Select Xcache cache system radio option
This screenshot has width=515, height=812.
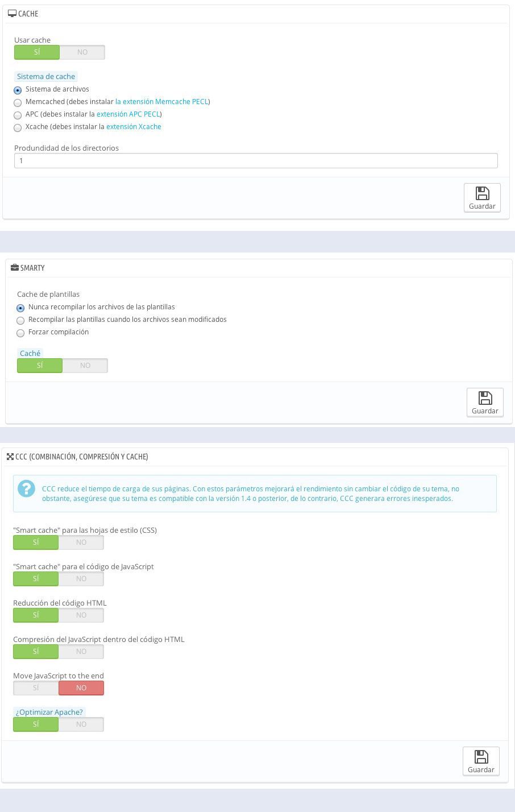point(18,127)
